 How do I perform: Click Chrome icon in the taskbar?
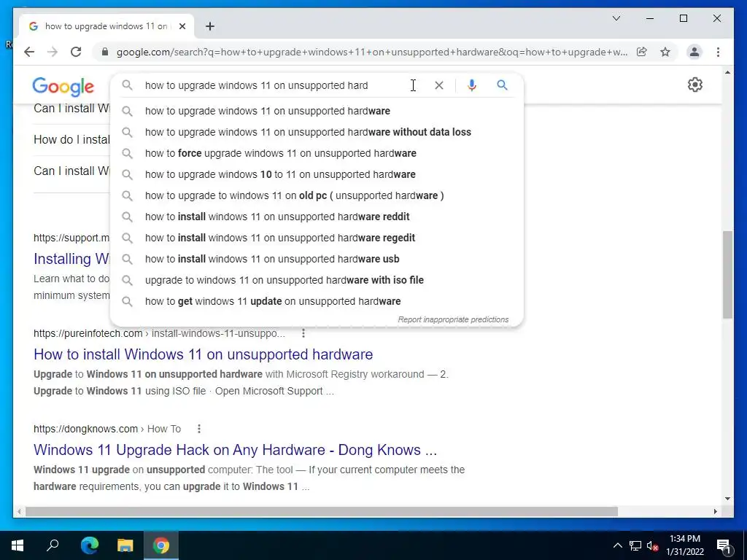coord(161,545)
